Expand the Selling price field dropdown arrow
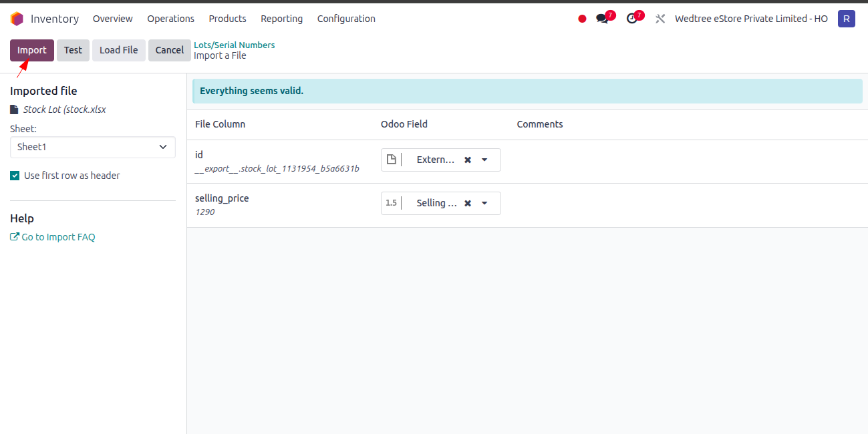 485,204
